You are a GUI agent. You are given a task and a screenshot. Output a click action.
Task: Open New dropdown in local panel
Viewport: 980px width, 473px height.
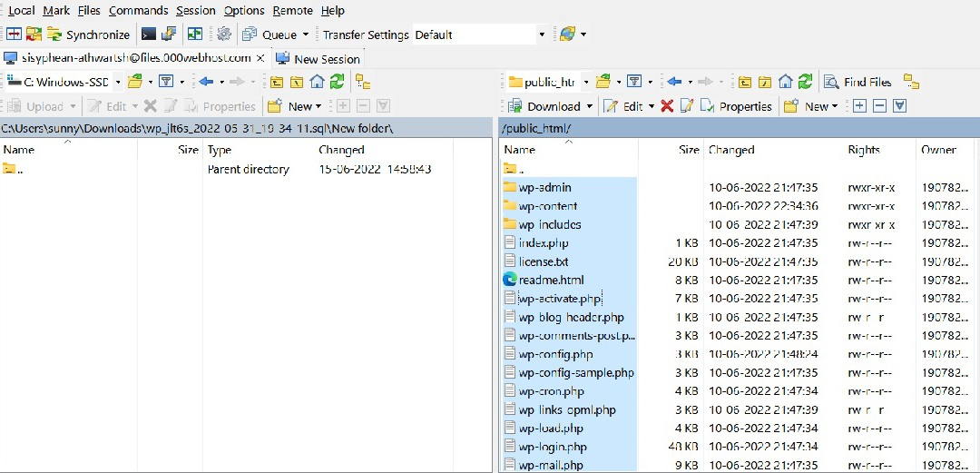tap(294, 106)
